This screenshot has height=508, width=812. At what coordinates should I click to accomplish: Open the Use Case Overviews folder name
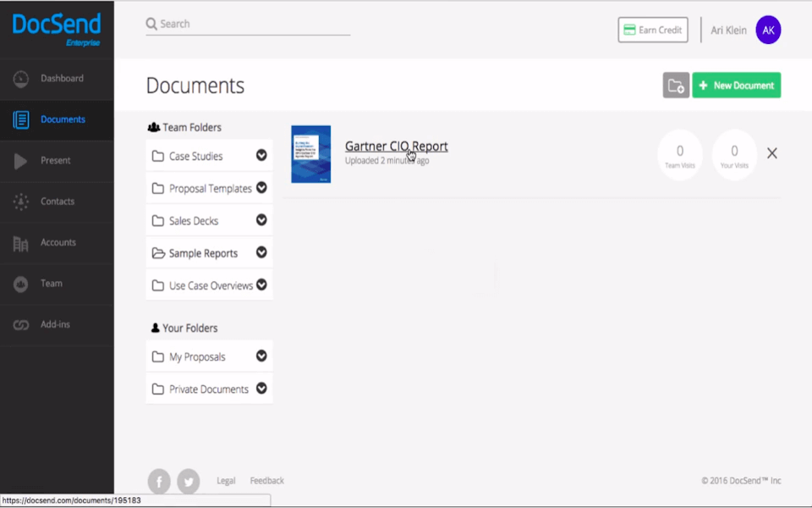click(211, 286)
